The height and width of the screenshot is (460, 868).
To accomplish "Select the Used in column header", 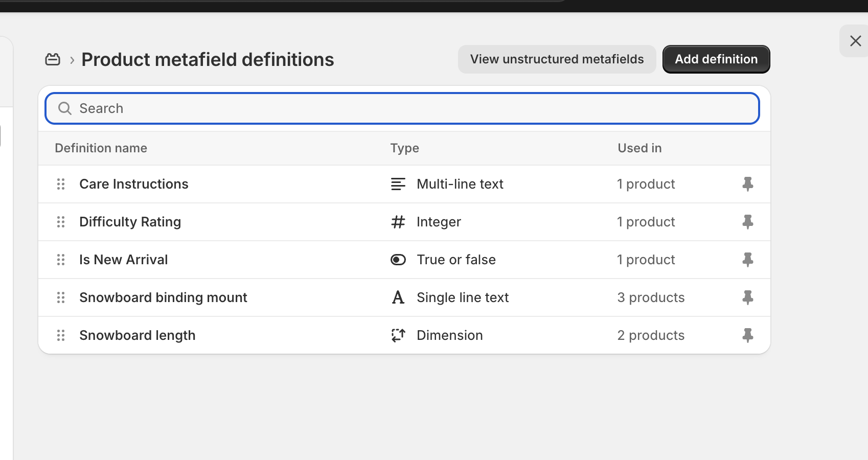I will point(639,148).
